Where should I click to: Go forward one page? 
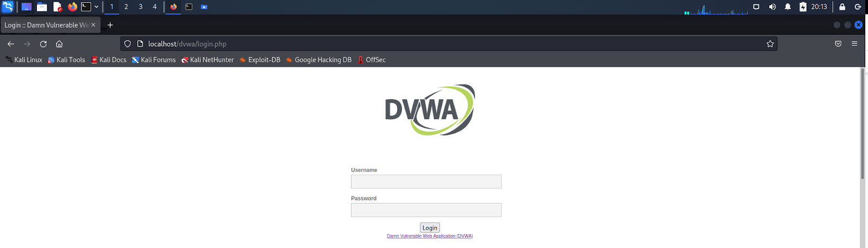27,44
